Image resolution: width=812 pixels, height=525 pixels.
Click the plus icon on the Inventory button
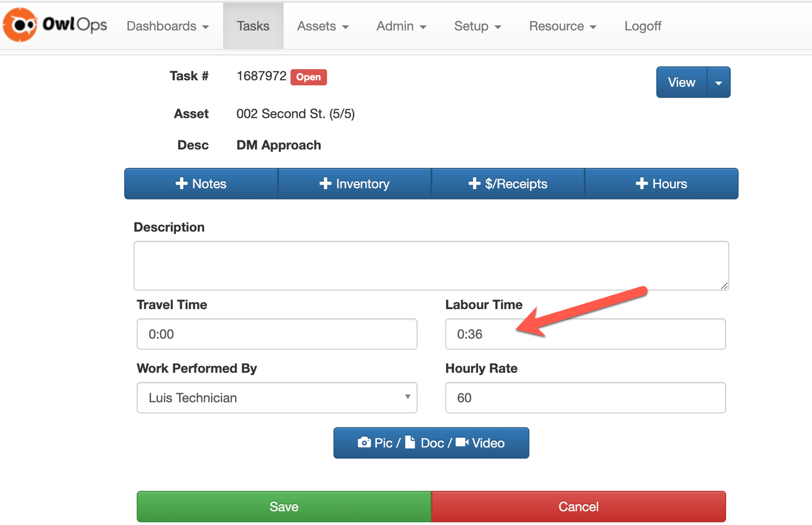coord(325,184)
